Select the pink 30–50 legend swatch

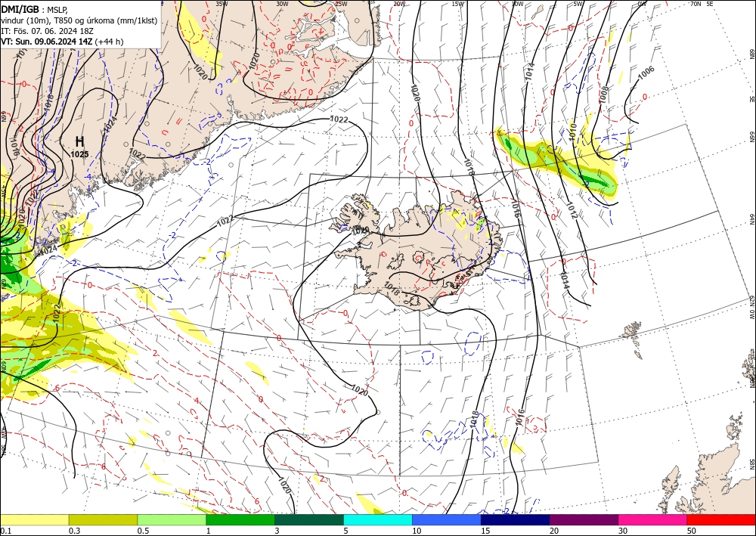click(653, 519)
